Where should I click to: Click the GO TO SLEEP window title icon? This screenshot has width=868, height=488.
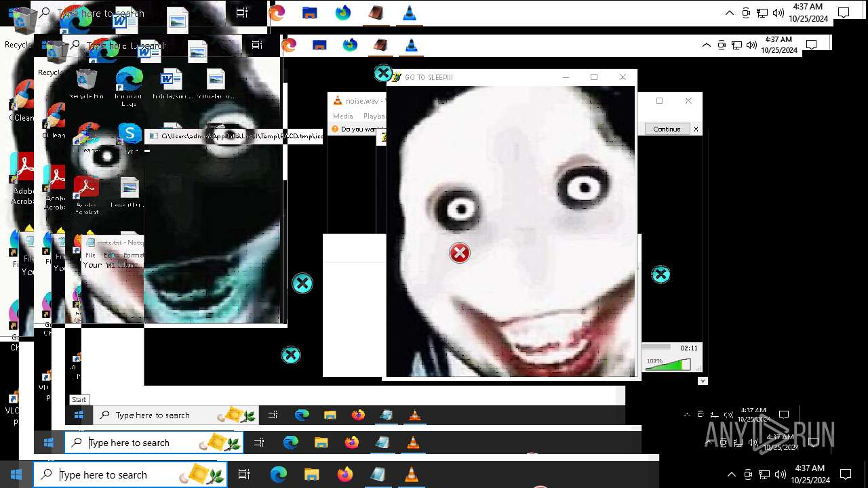397,77
